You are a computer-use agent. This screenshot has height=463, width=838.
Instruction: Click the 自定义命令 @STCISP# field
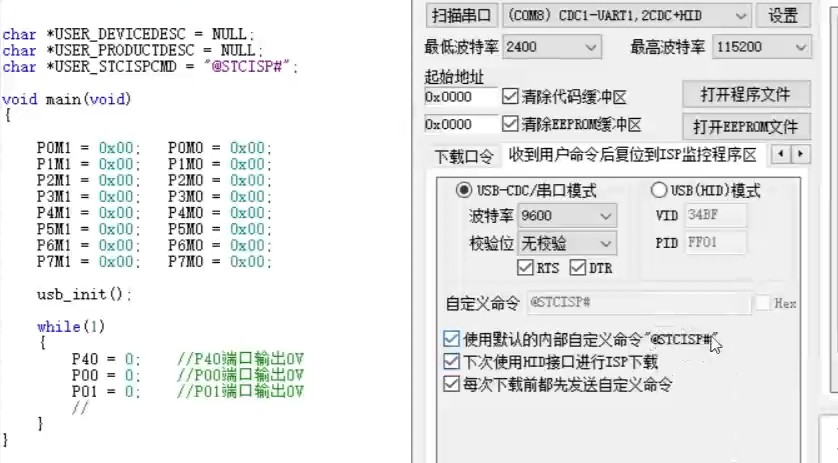(x=639, y=303)
